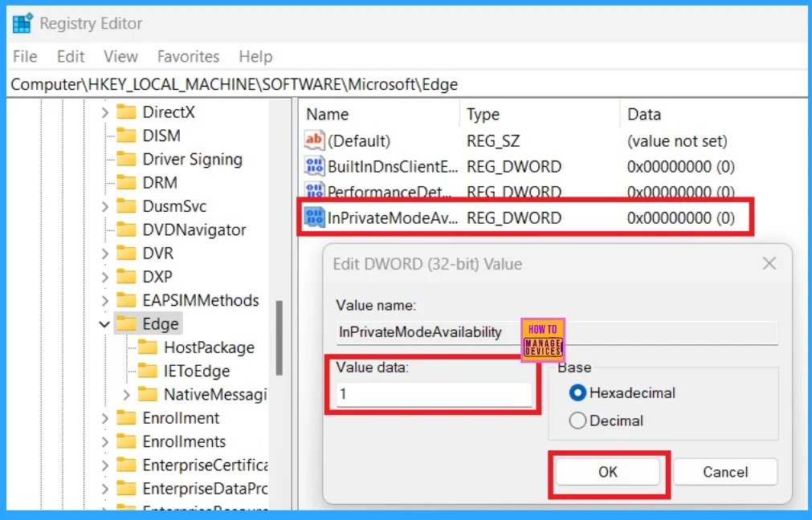Viewport: 812px width, 520px height.
Task: Expand the Enrollment tree node
Action: [x=104, y=418]
